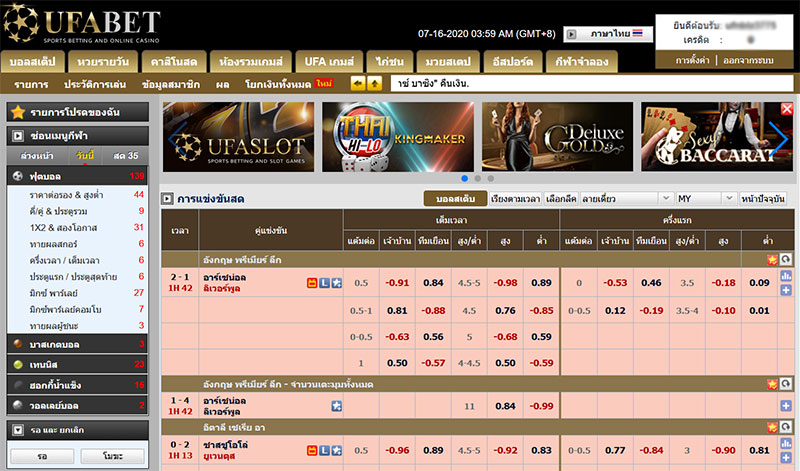
Task: Click the โมฆะ button
Action: [x=113, y=456]
